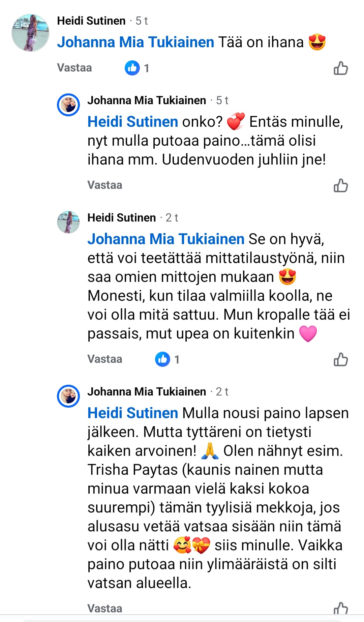Open Heidi Sutinen's large profile picture
Screen dimensions: 364x622
tap(30, 33)
